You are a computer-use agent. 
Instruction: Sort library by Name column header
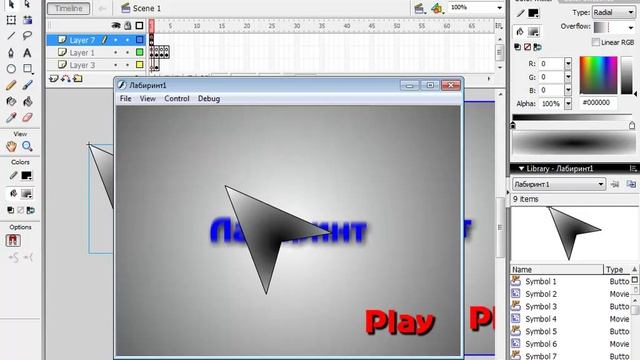point(557,269)
